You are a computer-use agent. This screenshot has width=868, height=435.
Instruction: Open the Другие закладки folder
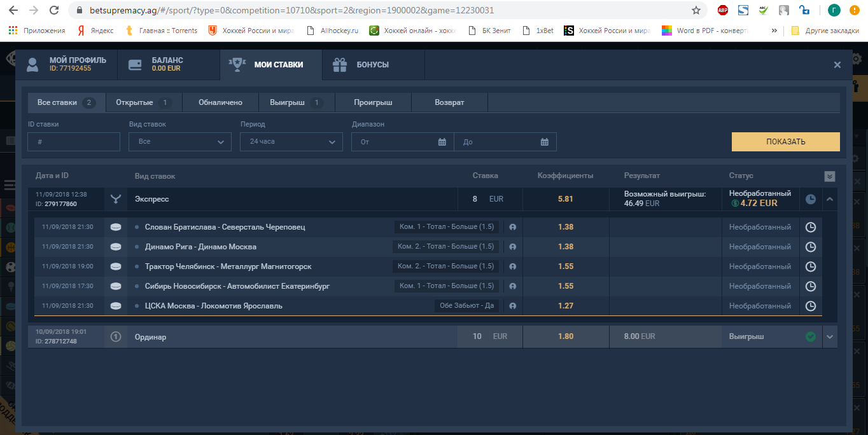point(825,30)
